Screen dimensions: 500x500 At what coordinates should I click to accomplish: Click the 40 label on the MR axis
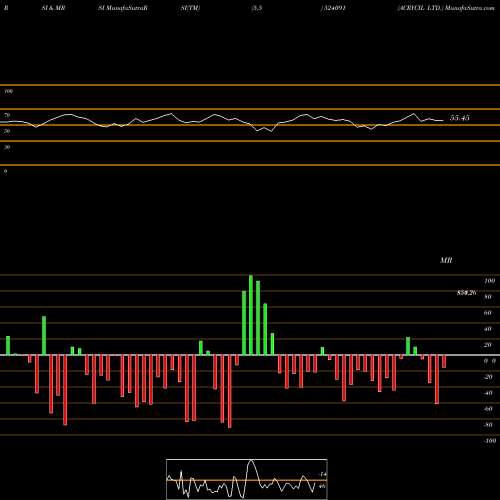click(488, 329)
